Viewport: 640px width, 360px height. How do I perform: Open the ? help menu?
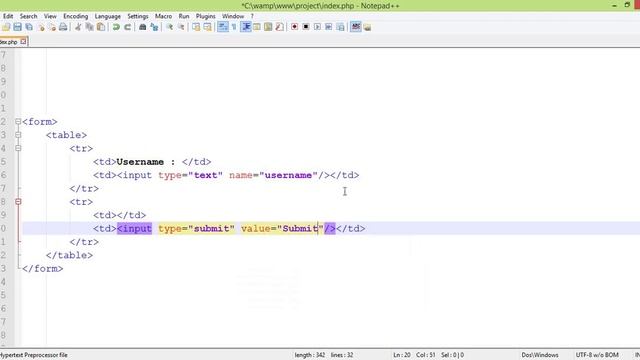[x=252, y=16]
